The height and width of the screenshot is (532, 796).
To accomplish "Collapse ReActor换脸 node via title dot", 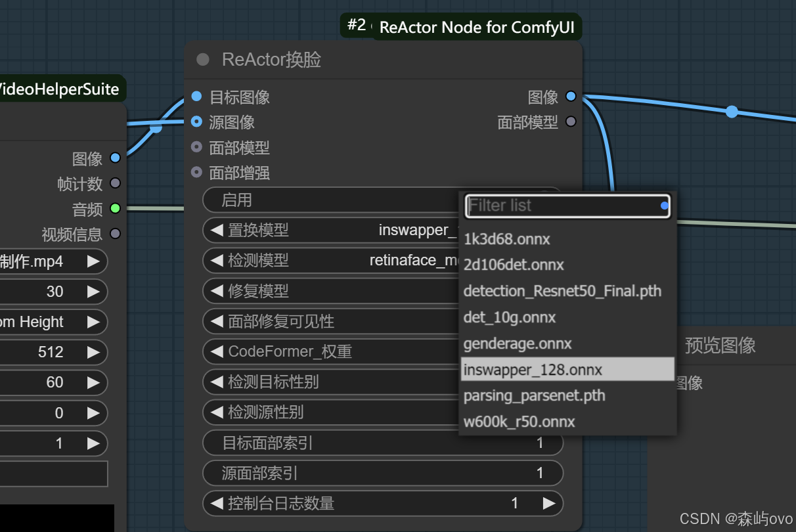I will tap(203, 60).
